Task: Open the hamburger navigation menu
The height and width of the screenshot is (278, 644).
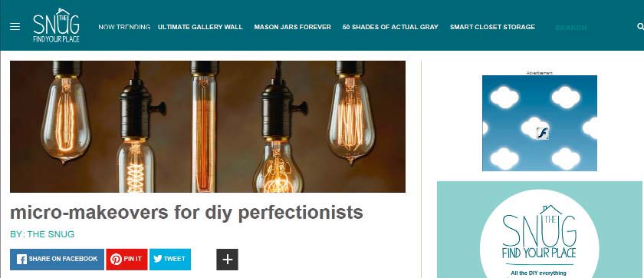Action: [x=15, y=27]
